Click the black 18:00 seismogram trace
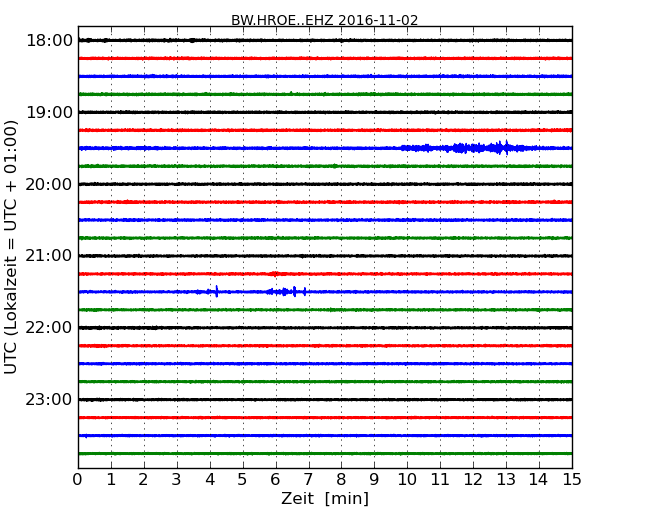Image resolution: width=650 pixels, height=520 pixels. [325, 40]
